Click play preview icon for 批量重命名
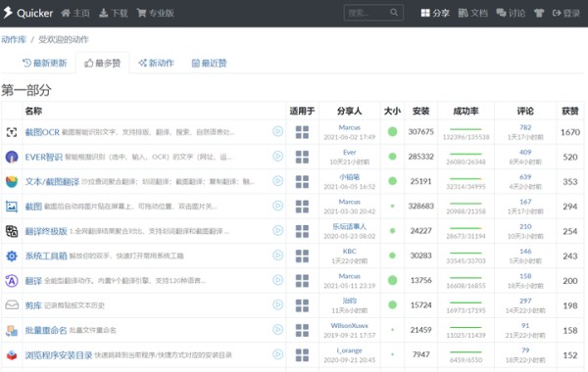588x372 pixels. pos(277,330)
